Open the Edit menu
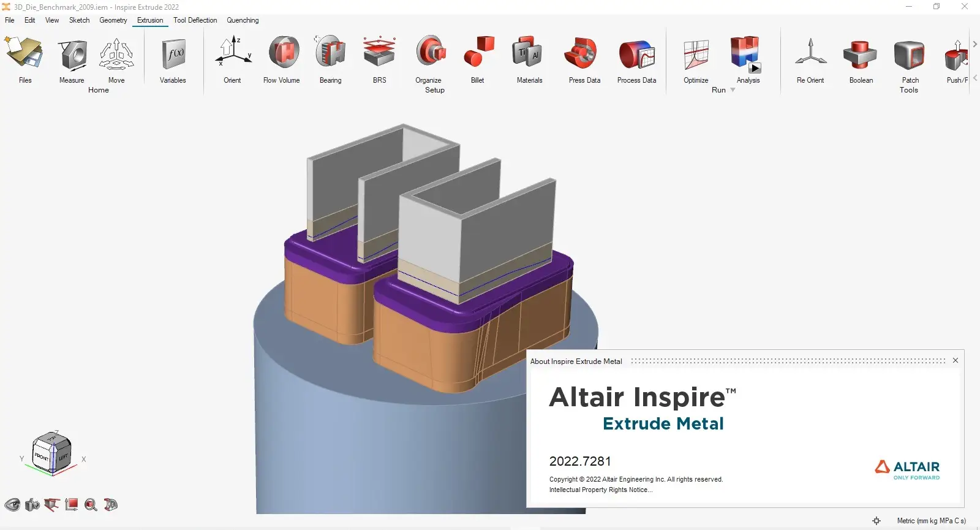This screenshot has width=980, height=530. [x=29, y=20]
